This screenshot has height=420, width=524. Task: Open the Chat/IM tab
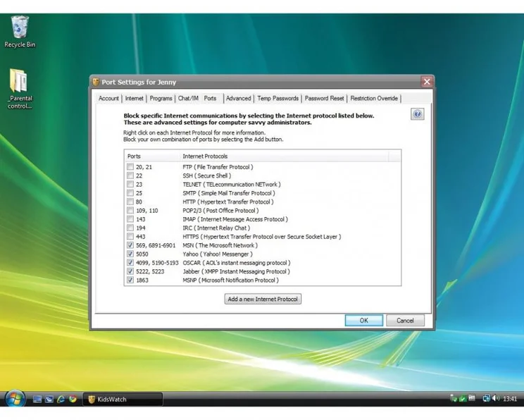pyautogui.click(x=188, y=99)
